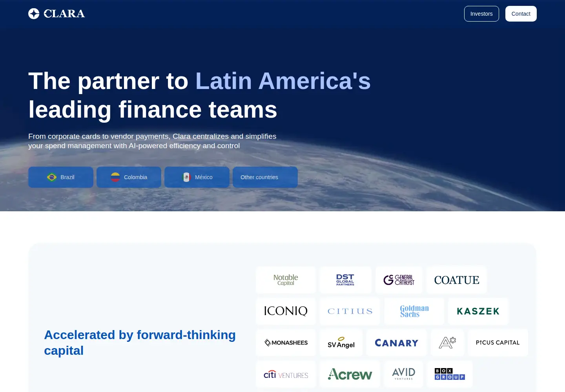Click the Citi Ventures logo

[x=286, y=374]
